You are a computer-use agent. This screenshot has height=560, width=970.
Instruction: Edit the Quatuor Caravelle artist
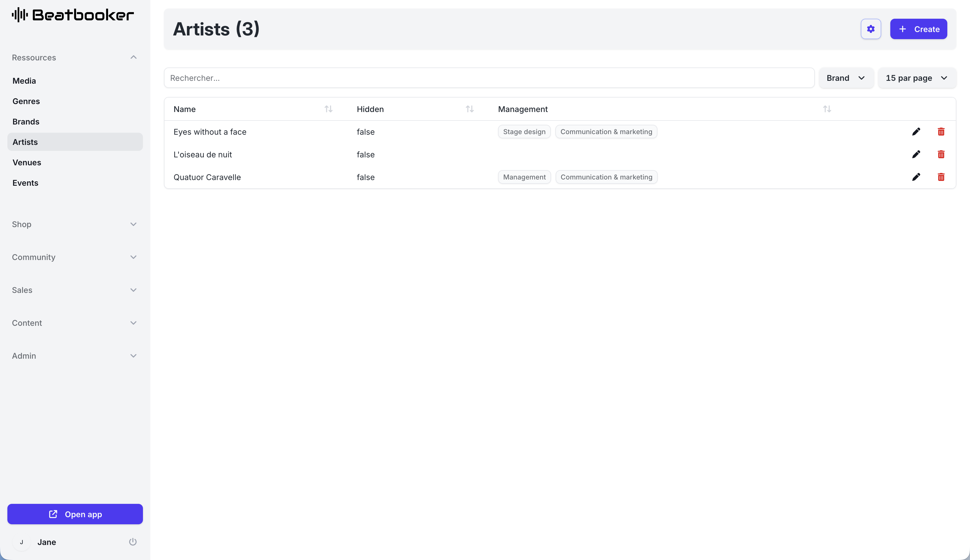[916, 177]
